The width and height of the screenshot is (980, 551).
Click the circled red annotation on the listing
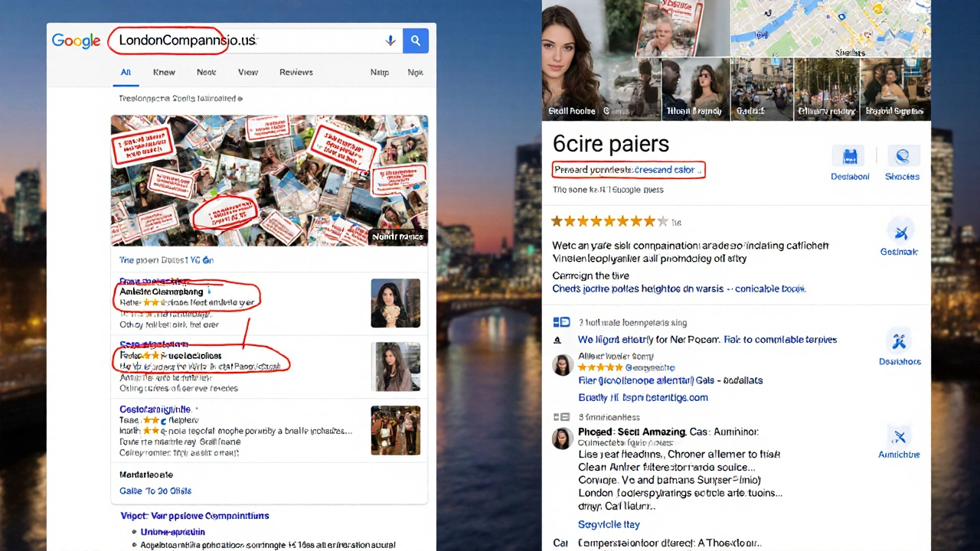[x=187, y=296]
